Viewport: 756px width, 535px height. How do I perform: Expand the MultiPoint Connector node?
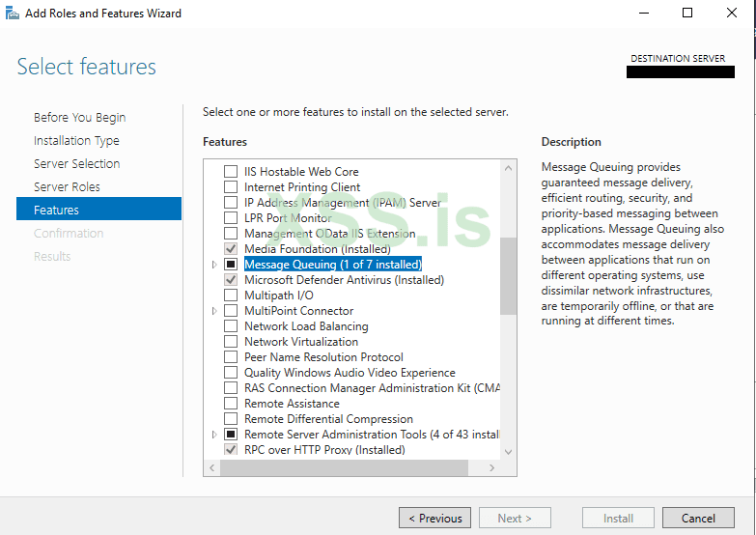(214, 311)
